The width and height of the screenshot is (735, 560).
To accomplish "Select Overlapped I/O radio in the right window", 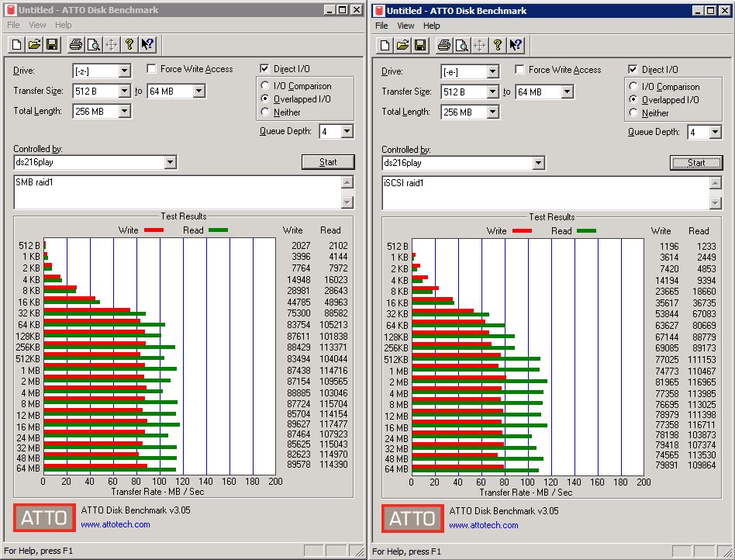I will 633,100.
